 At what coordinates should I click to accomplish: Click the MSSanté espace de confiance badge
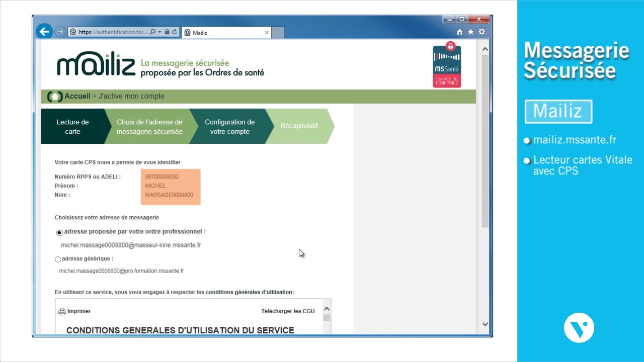tap(447, 65)
